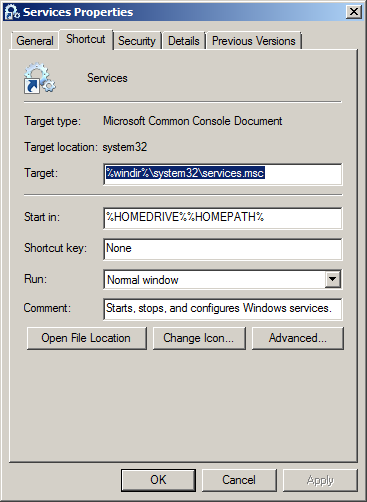Click 'Microsoft Common Console Document' text
The height and width of the screenshot is (502, 367).
point(193,121)
